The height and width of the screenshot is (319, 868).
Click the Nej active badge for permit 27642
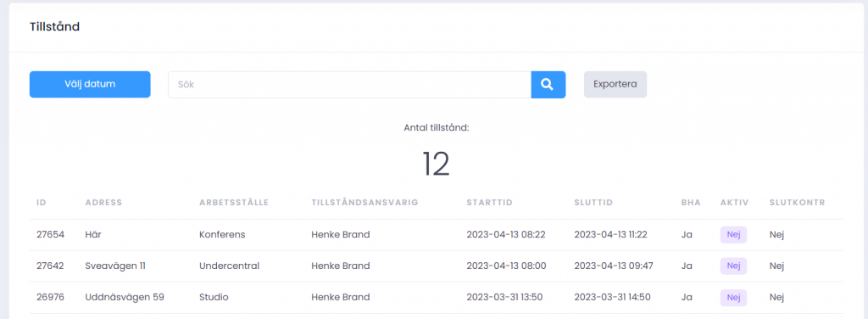[733, 266]
